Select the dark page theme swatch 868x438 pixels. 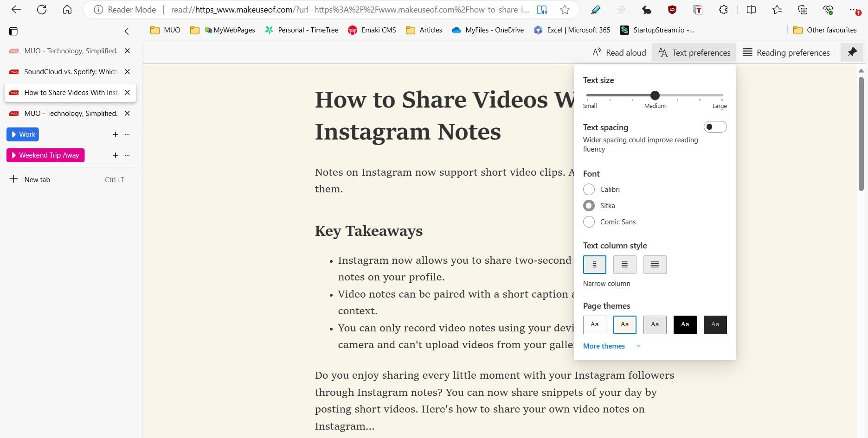[x=685, y=324]
